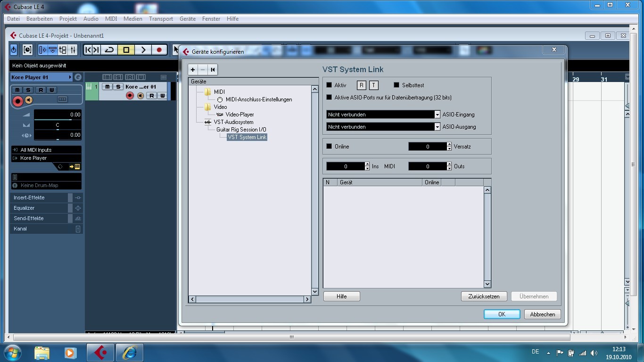Expand the Insert-Effekte inspector section
Screen dimensions: 644x362
[46, 197]
